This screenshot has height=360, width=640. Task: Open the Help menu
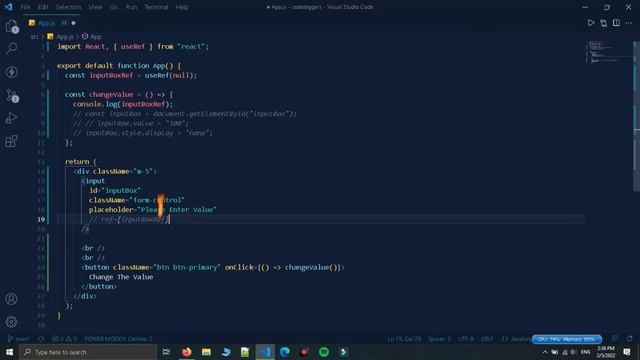[x=182, y=7]
